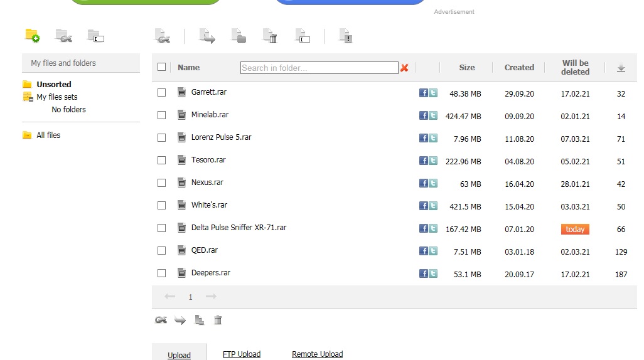Click the file info exclamation icon in the top toolbar
644x360 pixels.
coord(346,36)
